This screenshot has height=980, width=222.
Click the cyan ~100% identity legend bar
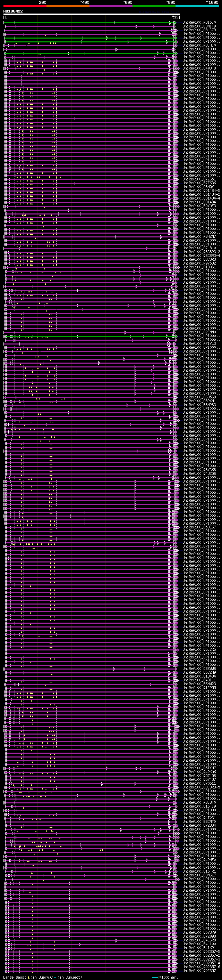point(197,6)
